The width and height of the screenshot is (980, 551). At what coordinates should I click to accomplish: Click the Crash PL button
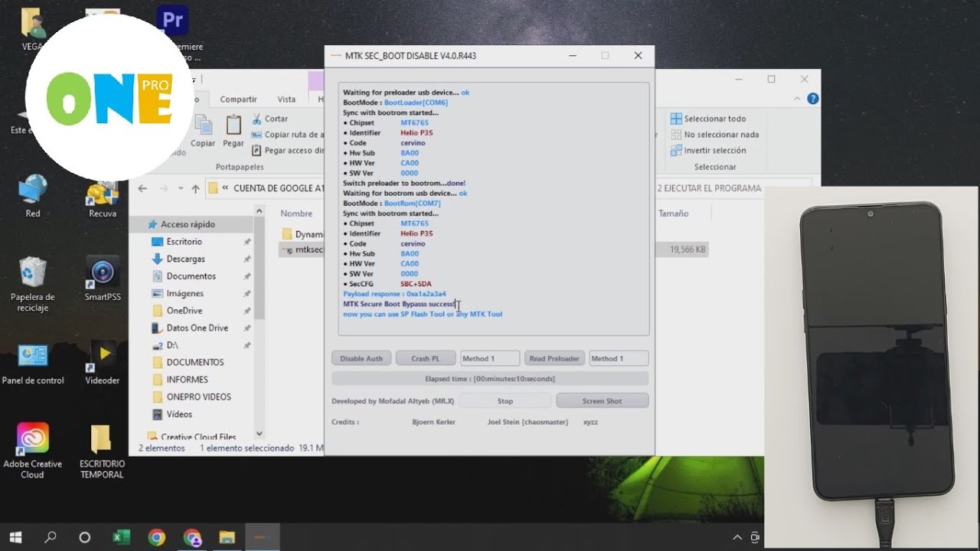426,358
